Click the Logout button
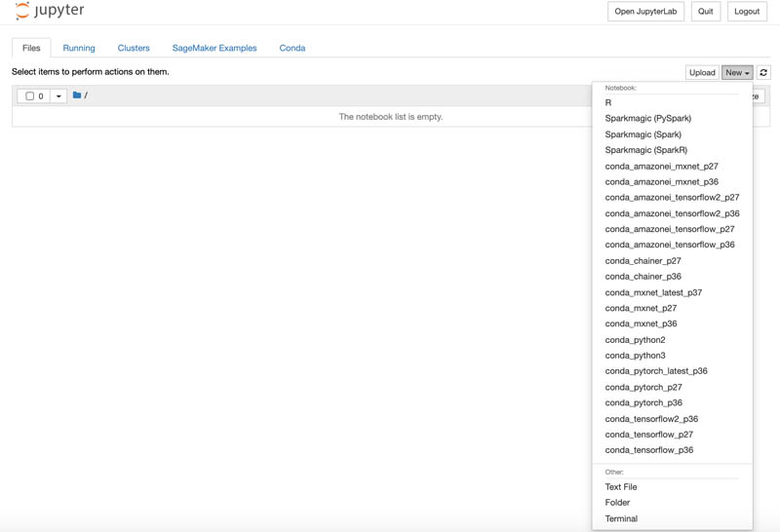 [747, 12]
